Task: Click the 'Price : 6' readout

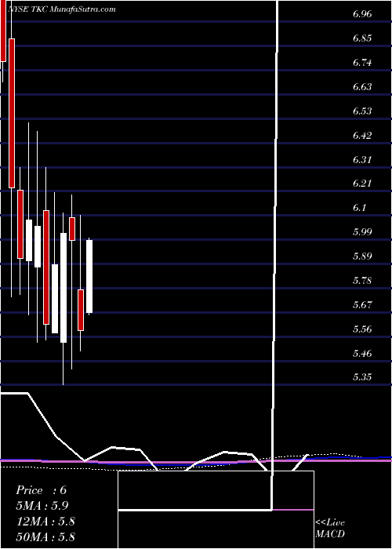Action: point(41,490)
